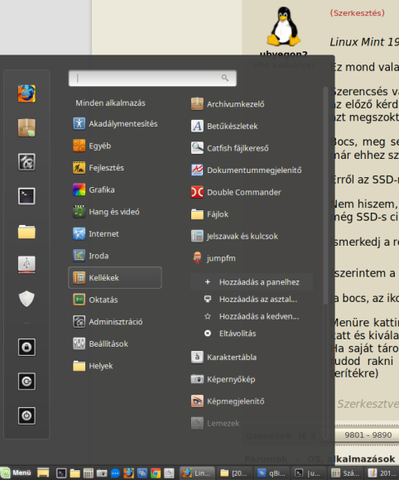Select the Akadálymentesítés category

click(115, 124)
